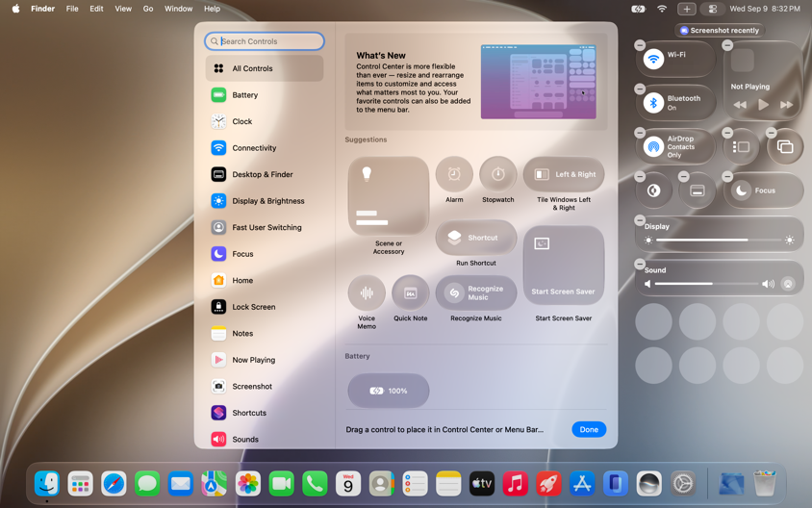Screen dimensions: 812x508
Task: Focus the Search Controls field
Action: 265,41
